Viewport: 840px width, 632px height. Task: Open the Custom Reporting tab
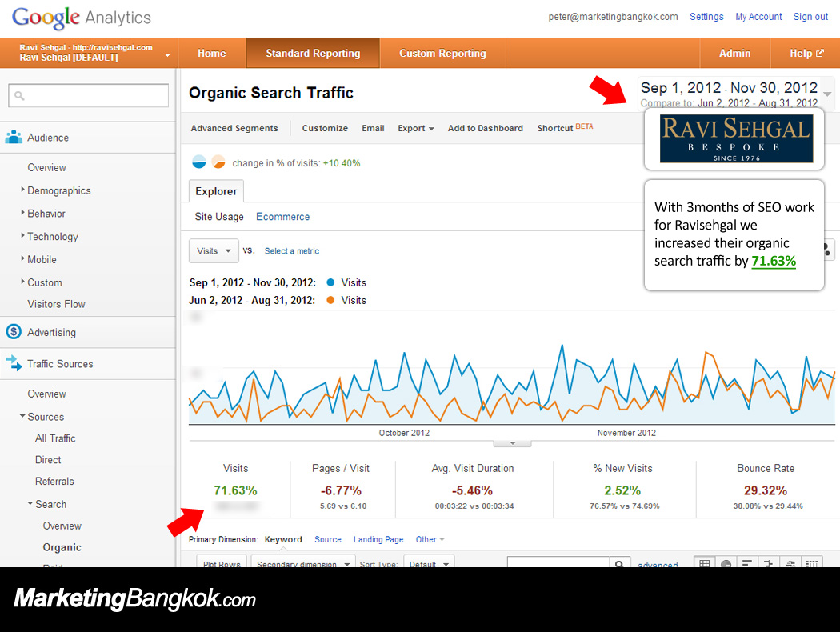[x=442, y=53]
